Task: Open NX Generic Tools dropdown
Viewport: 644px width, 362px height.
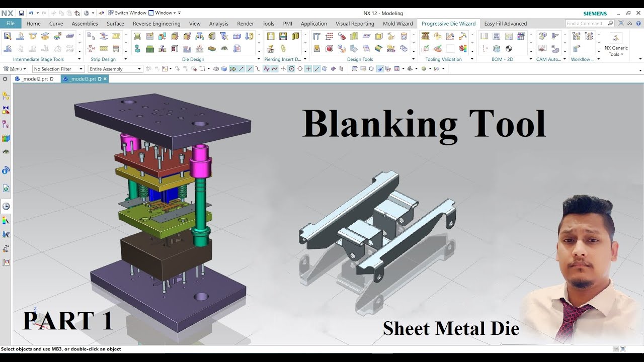Action: point(616,45)
